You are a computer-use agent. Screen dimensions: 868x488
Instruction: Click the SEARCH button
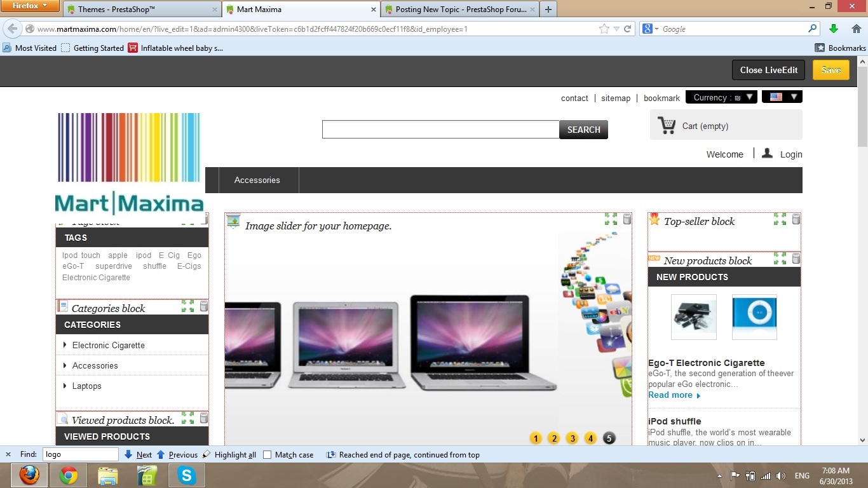click(584, 130)
